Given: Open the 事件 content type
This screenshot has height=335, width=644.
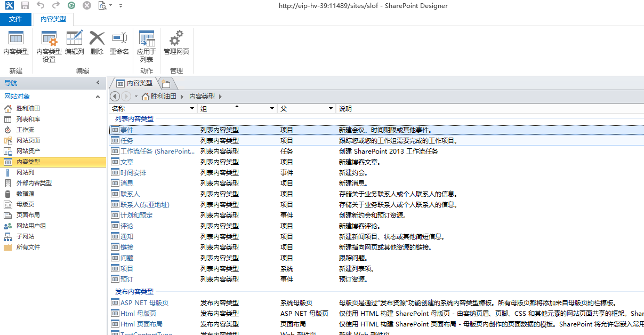Looking at the screenshot, I should pos(127,130).
